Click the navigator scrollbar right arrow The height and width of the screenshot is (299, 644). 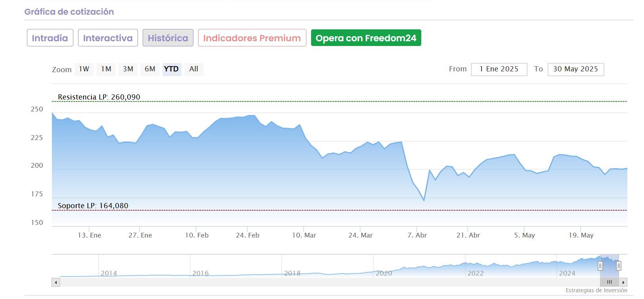click(623, 282)
